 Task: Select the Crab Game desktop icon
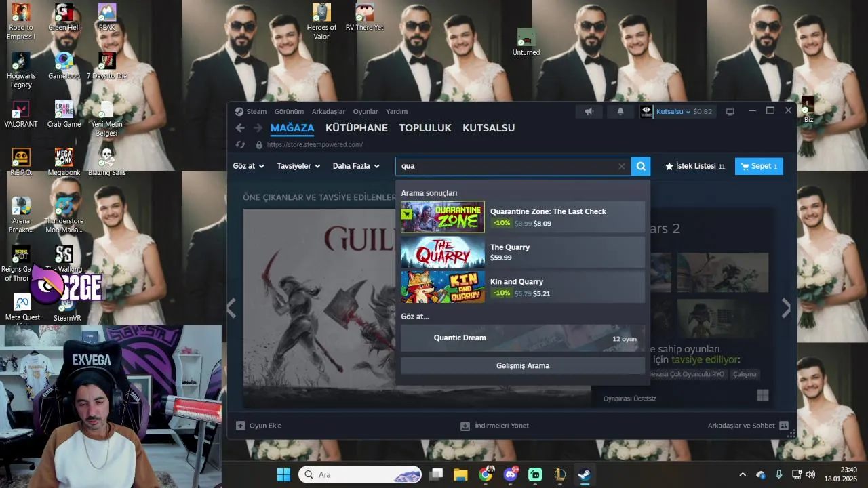(64, 114)
